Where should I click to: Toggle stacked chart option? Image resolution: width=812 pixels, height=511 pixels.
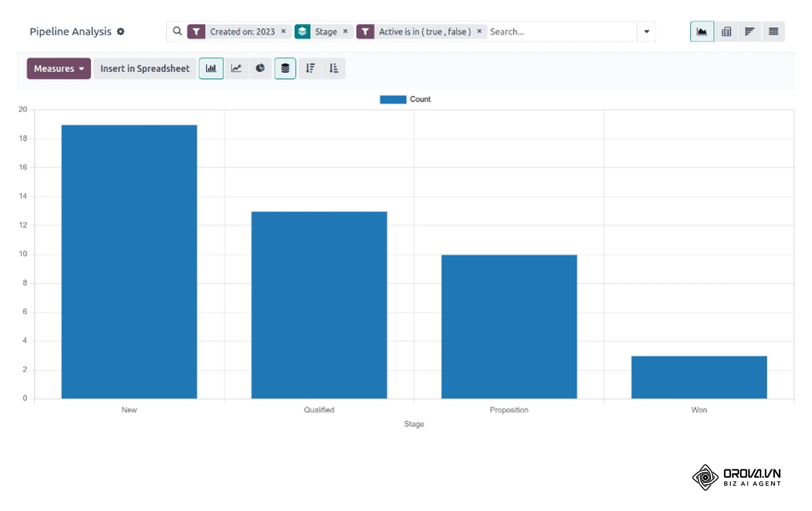point(285,69)
